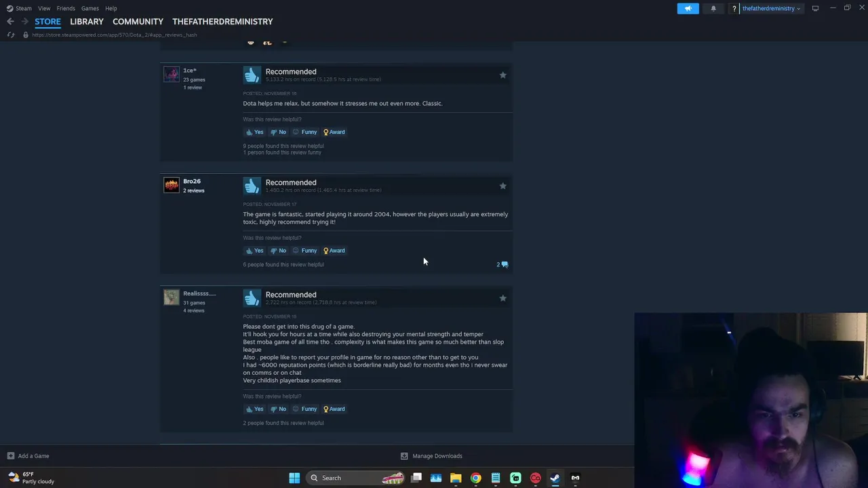This screenshot has height=488, width=868.
Task: Switch to the LIBRARY tab
Action: point(87,22)
